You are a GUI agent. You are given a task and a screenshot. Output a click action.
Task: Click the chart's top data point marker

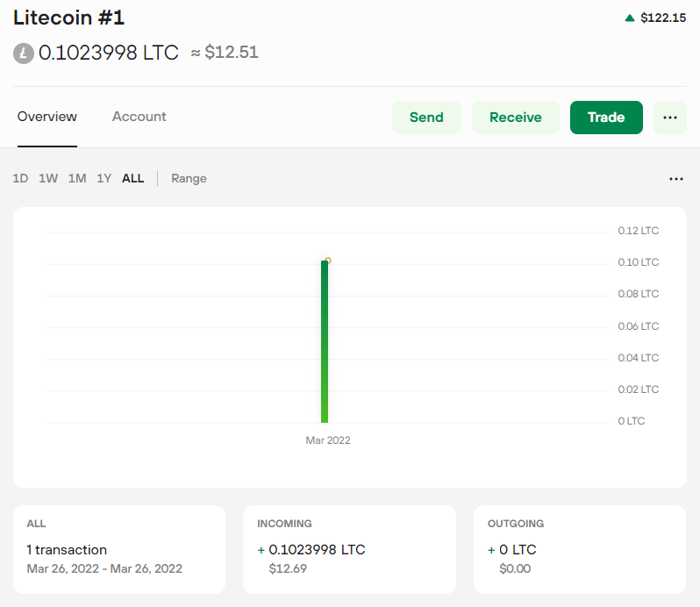327,260
